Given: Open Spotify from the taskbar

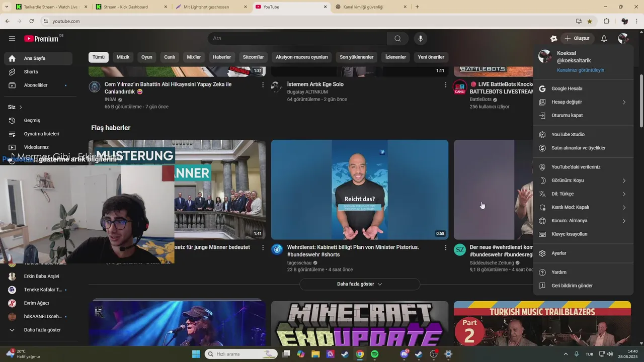Looking at the screenshot, I should 374,354.
